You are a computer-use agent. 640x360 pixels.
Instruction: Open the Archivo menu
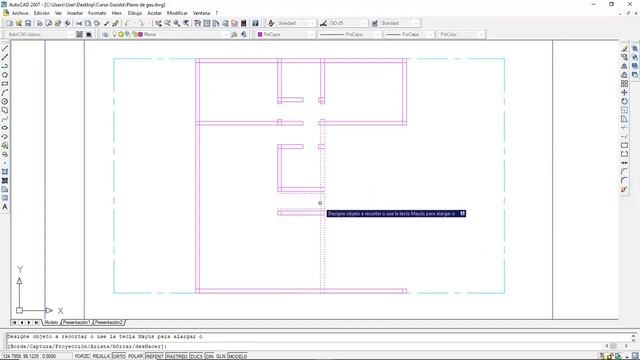point(20,13)
